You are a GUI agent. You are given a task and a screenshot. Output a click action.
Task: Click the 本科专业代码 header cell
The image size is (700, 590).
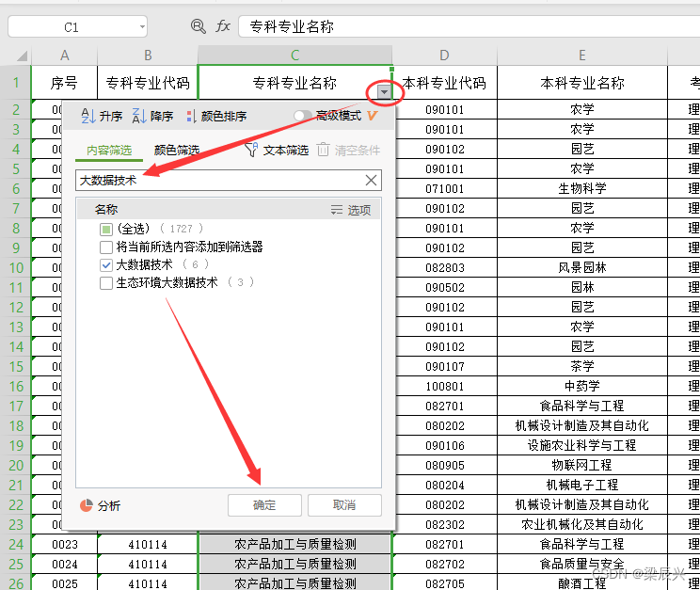(444, 83)
